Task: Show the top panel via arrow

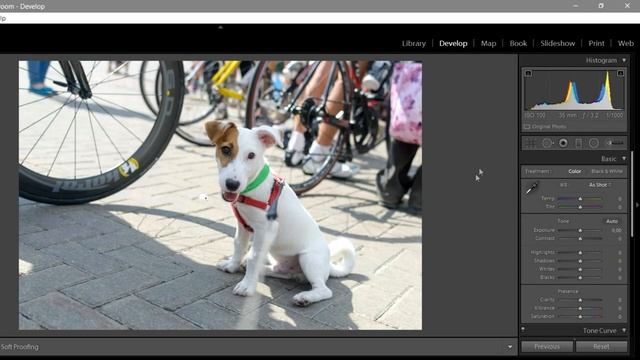Action: pyautogui.click(x=220, y=27)
